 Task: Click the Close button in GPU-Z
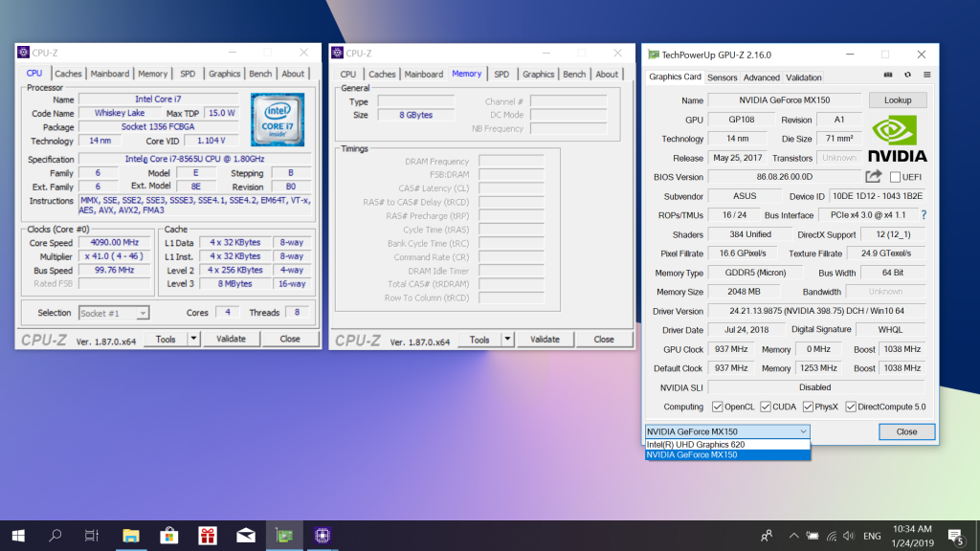906,431
